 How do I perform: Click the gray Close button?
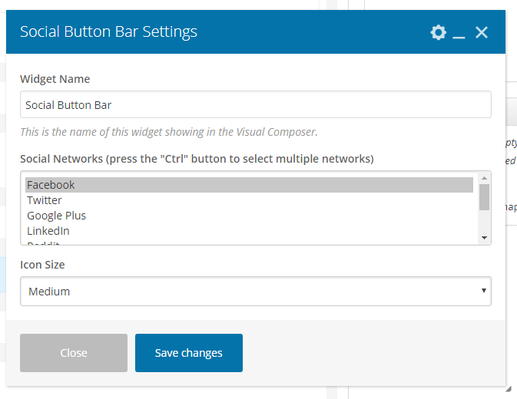[x=74, y=353]
